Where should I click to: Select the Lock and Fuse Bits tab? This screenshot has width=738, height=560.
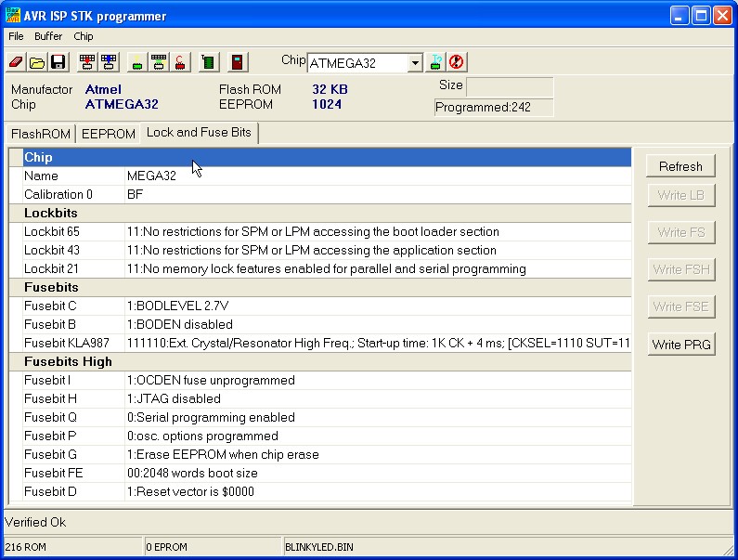tap(199, 133)
